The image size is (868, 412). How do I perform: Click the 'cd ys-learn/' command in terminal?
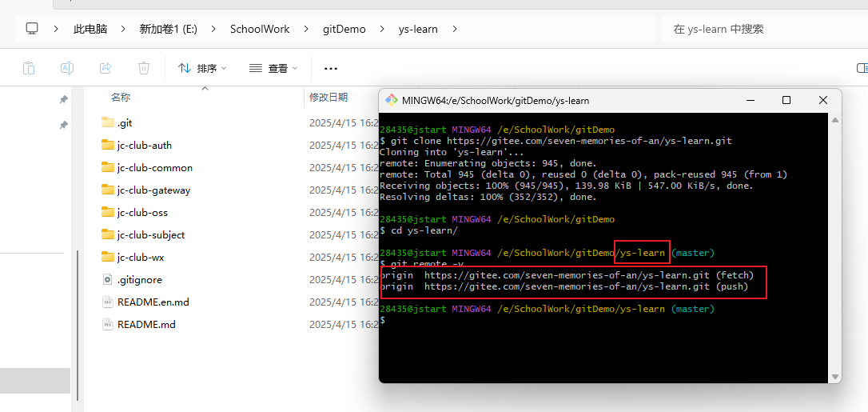(419, 230)
